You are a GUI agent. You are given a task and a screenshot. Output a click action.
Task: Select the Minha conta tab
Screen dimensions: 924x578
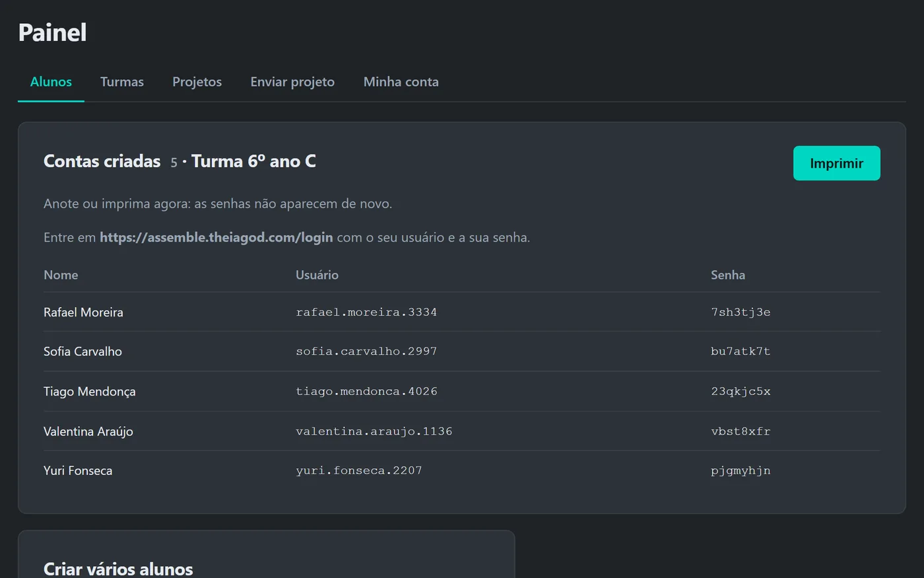(401, 82)
